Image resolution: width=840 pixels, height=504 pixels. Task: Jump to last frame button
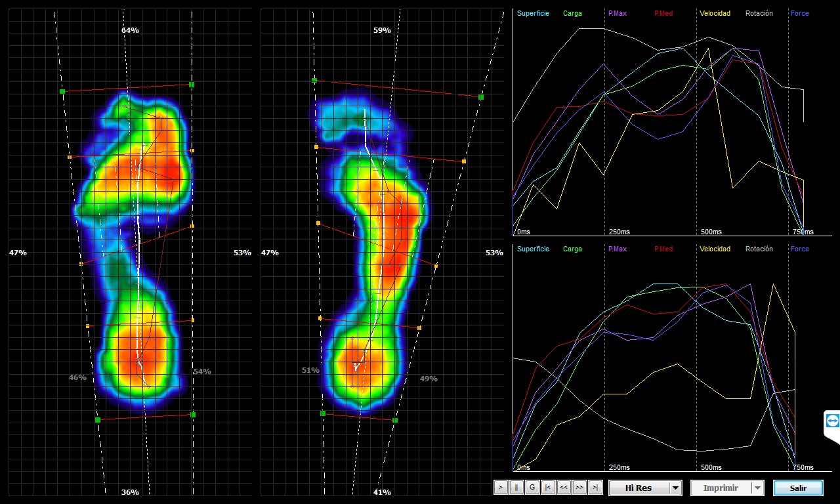point(595,488)
